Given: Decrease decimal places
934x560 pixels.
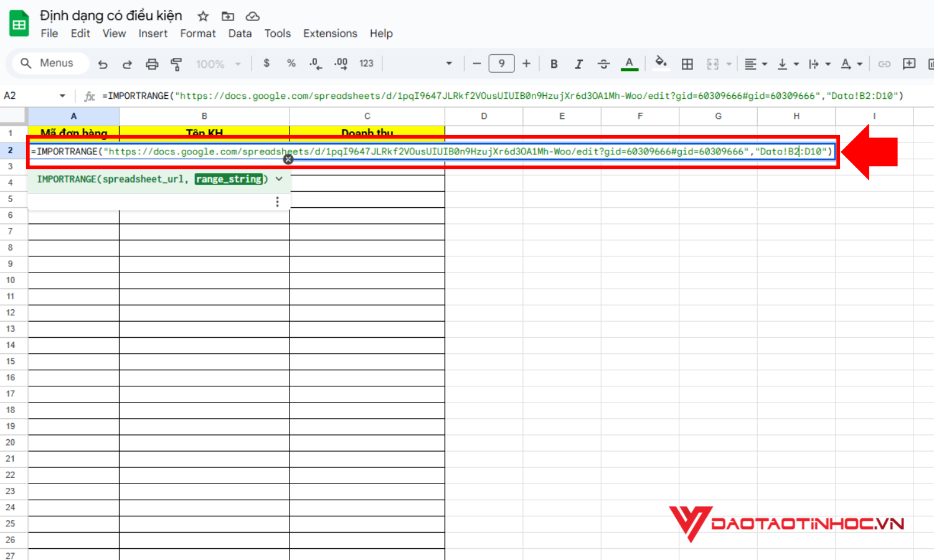Looking at the screenshot, I should click(316, 63).
